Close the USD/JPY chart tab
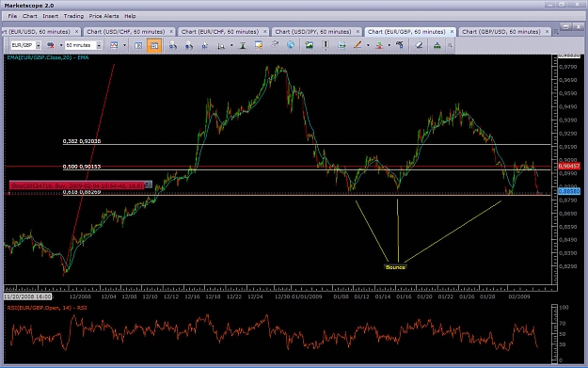The image size is (588, 368). tap(358, 32)
